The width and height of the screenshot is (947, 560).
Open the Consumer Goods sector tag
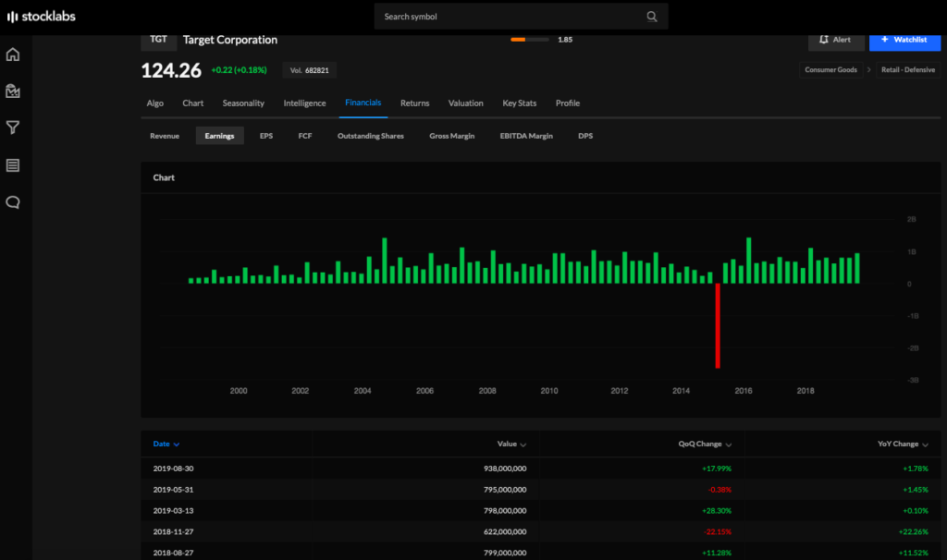coord(831,70)
